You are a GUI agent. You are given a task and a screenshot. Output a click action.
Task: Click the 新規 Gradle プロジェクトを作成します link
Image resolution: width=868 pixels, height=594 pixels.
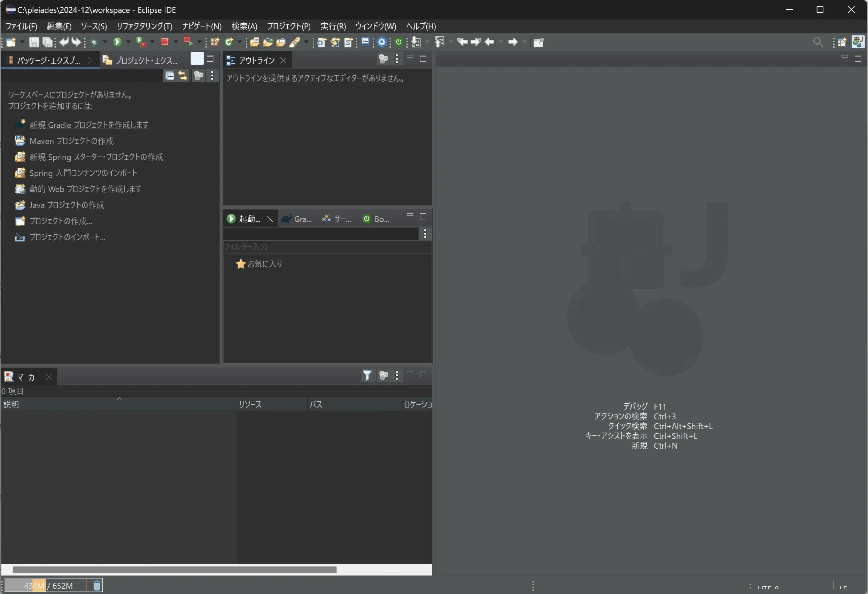click(89, 125)
